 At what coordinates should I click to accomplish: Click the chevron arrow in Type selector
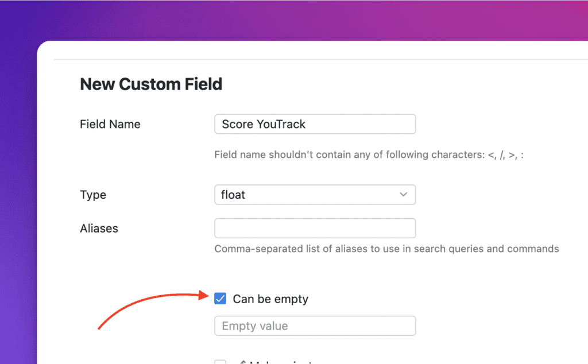tap(403, 195)
